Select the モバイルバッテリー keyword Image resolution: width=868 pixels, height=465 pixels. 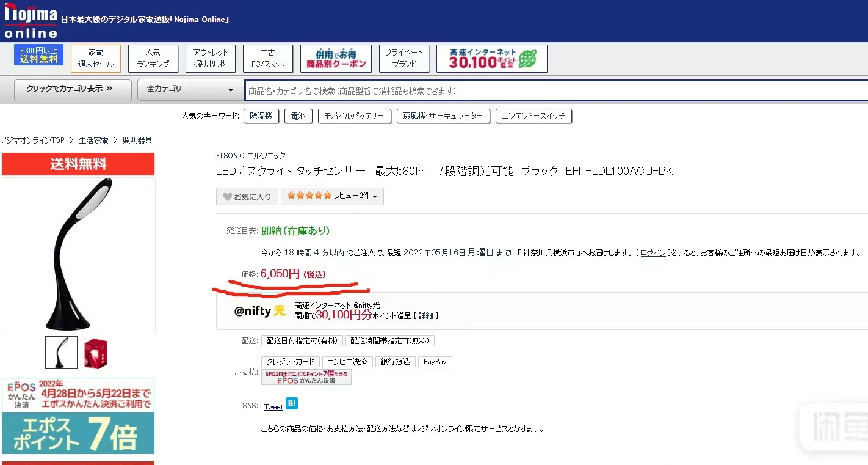click(x=355, y=116)
